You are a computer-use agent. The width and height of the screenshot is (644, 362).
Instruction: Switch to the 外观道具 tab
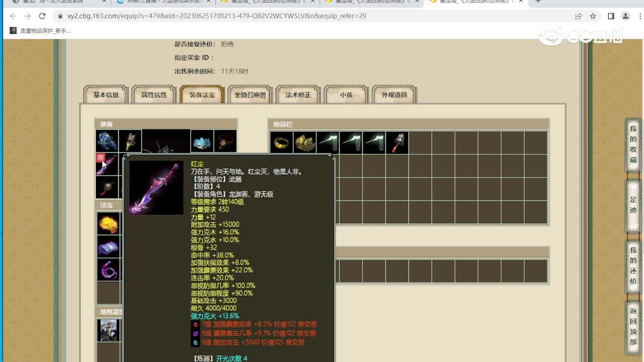pos(394,95)
